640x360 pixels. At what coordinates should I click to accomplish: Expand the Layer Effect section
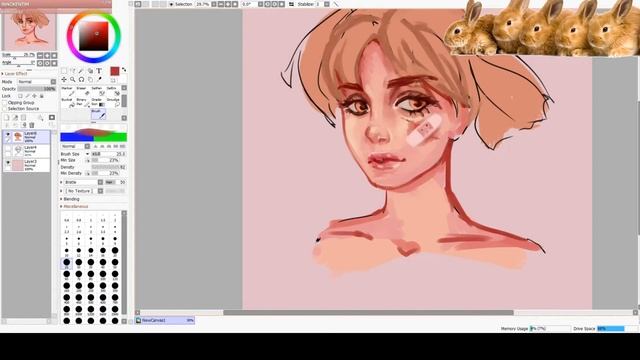click(x=15, y=74)
